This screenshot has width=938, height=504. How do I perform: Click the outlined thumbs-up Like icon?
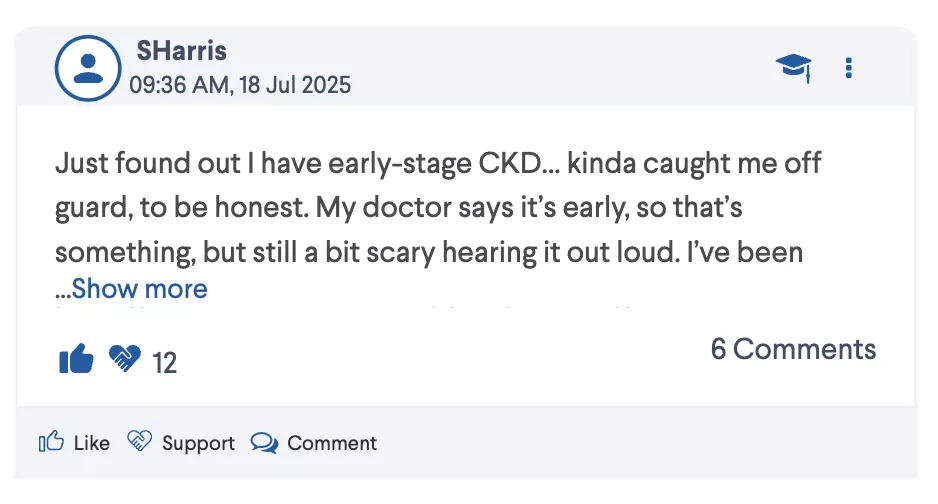(x=51, y=442)
